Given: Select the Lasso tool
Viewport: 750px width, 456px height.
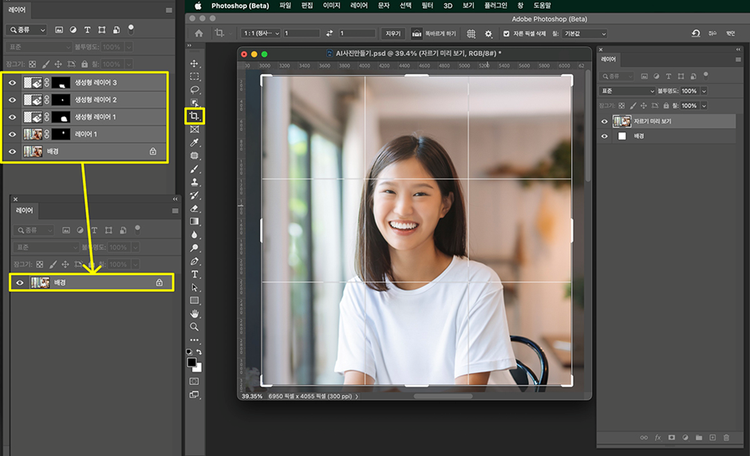Looking at the screenshot, I should pyautogui.click(x=194, y=89).
